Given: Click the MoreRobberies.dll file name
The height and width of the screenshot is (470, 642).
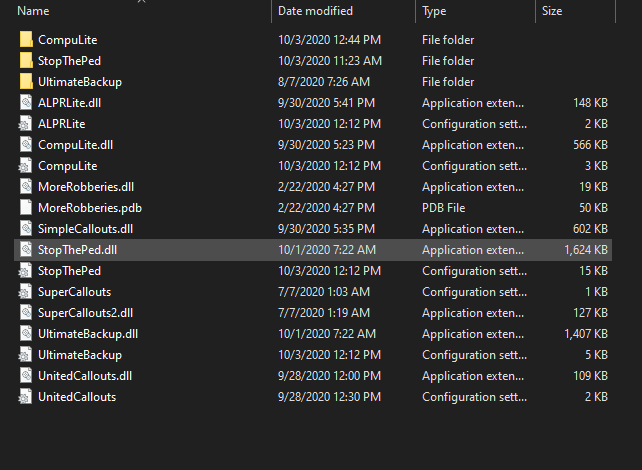Looking at the screenshot, I should [x=84, y=187].
